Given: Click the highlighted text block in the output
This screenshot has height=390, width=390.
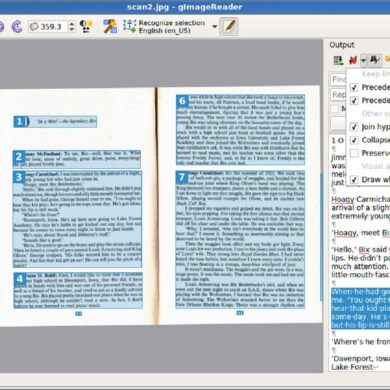Looking at the screenshot, I should tap(360, 308).
